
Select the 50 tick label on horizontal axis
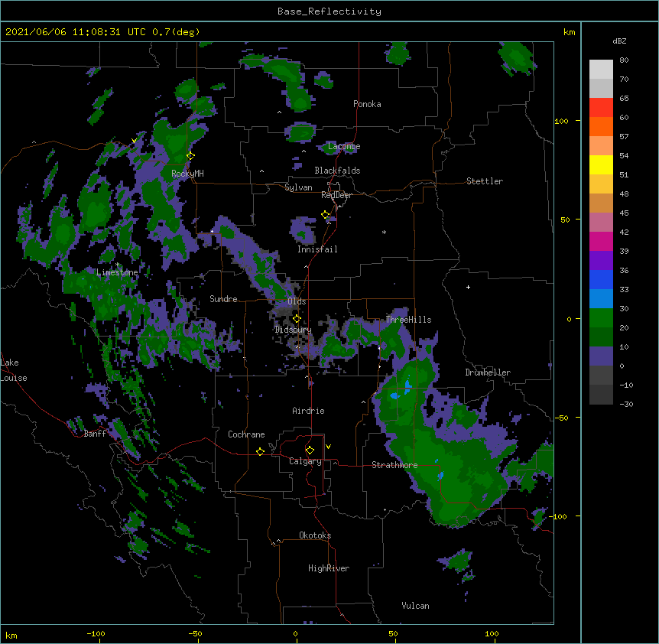[x=393, y=633]
